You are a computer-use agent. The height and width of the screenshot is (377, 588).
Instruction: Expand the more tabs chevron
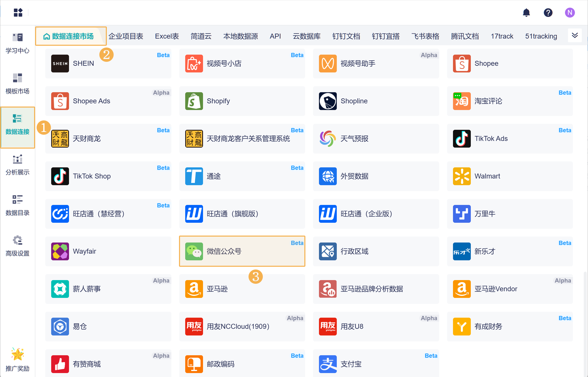tap(575, 35)
